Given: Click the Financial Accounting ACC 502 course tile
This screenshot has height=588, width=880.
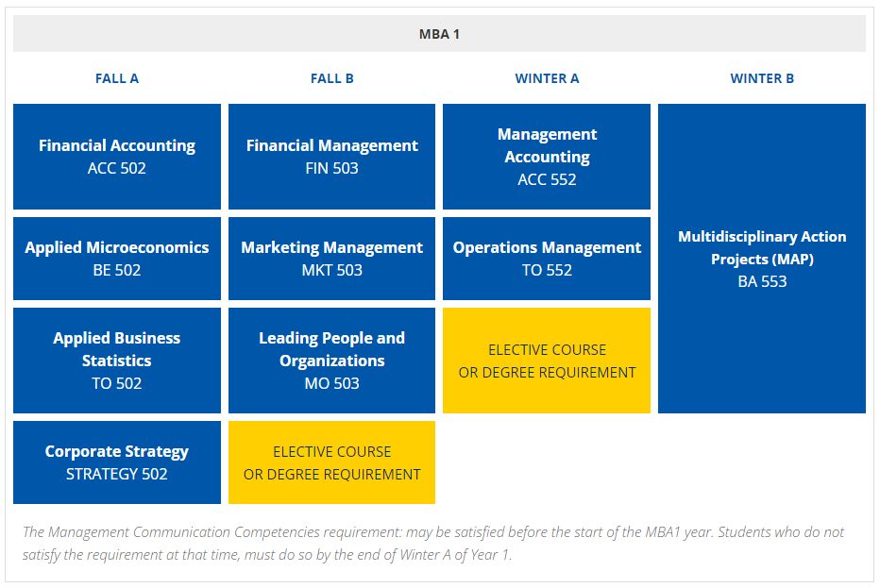Looking at the screenshot, I should pos(117,157).
